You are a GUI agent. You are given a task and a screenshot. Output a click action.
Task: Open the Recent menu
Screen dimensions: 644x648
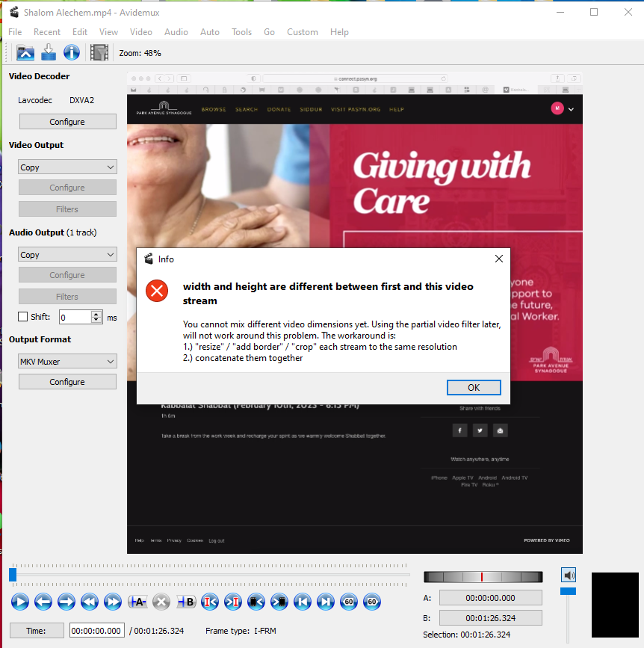(x=47, y=32)
